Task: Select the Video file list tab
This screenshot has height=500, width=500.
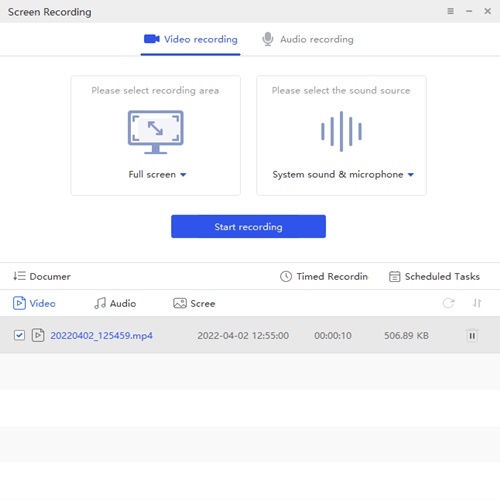Action: tap(34, 303)
